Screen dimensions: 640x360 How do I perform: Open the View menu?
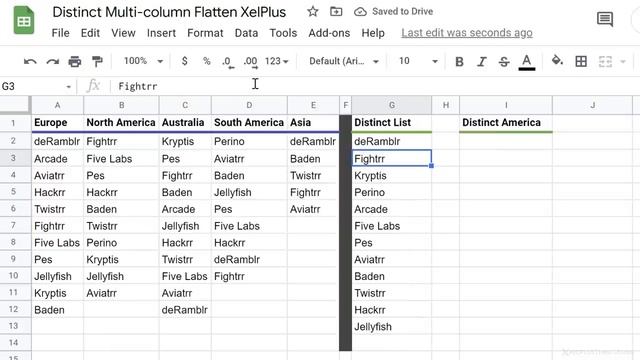(123, 33)
